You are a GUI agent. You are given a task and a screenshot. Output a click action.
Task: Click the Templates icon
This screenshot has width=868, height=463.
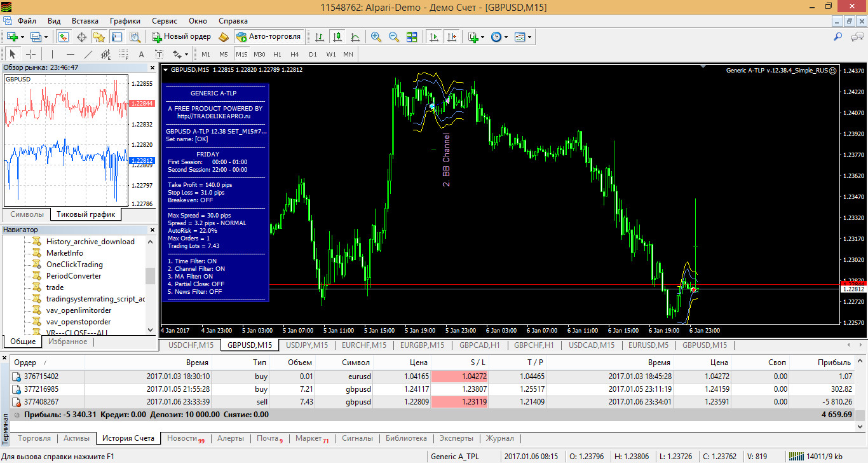(x=520, y=36)
